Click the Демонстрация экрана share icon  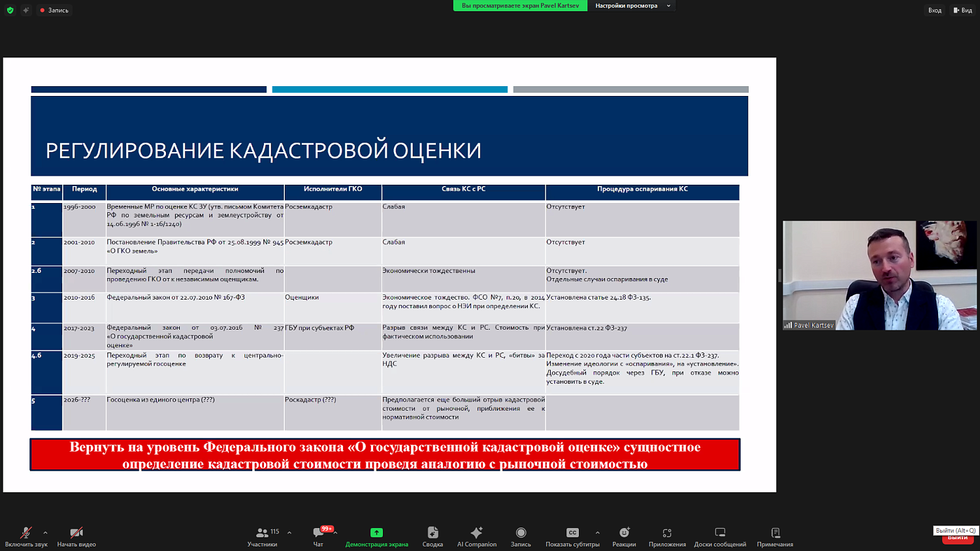376,533
